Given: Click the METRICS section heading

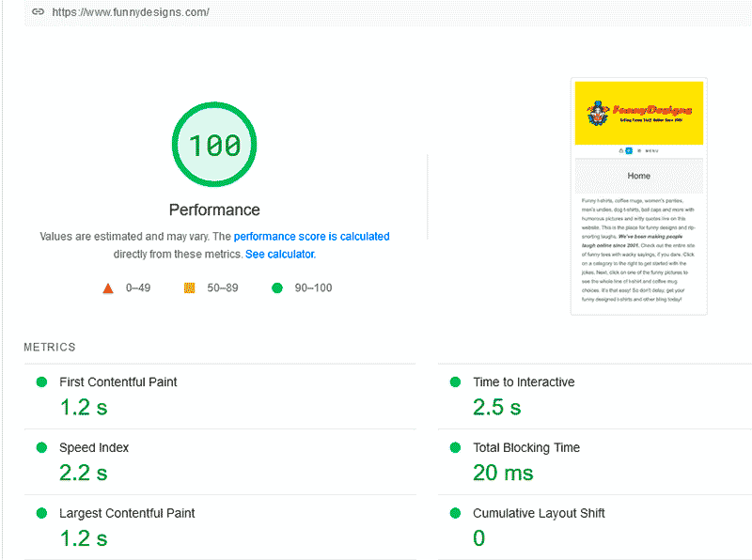Looking at the screenshot, I should click(49, 347).
